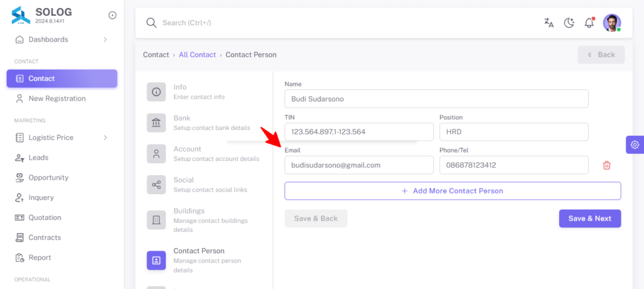Toggle the sidebar pin circle icon

tap(112, 15)
